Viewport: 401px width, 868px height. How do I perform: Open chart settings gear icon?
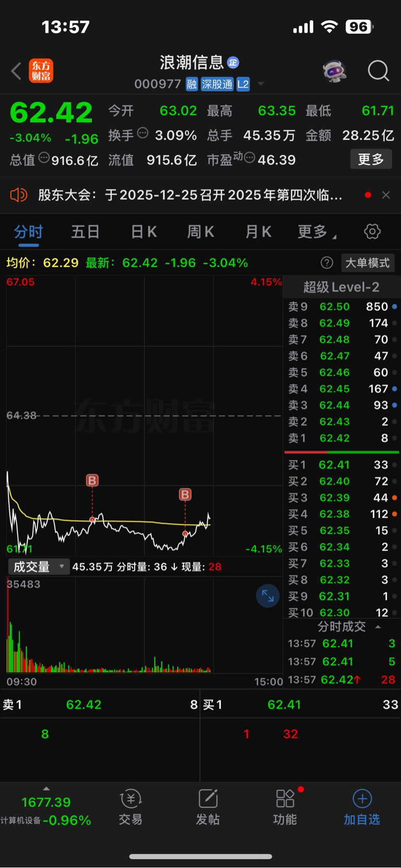tap(372, 231)
